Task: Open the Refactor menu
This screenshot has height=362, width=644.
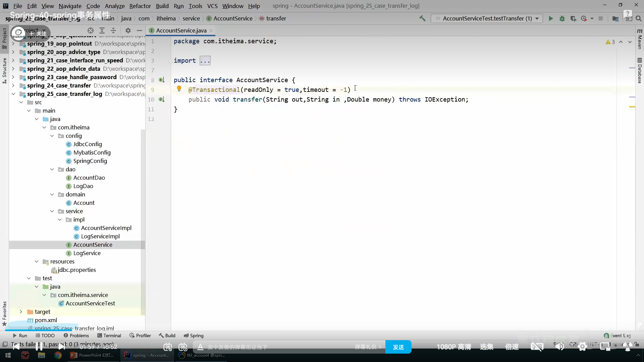Action: coord(140,6)
